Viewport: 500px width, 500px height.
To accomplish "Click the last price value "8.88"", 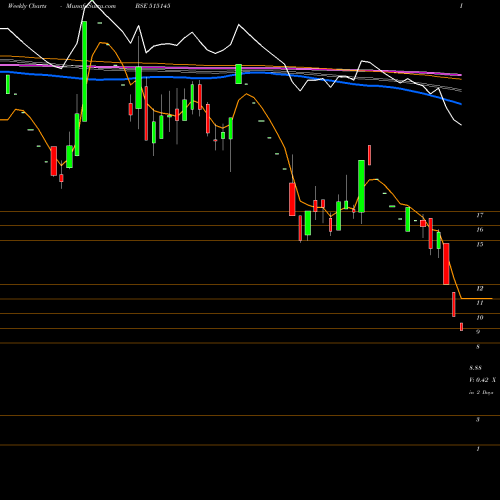I will click(x=475, y=368).
